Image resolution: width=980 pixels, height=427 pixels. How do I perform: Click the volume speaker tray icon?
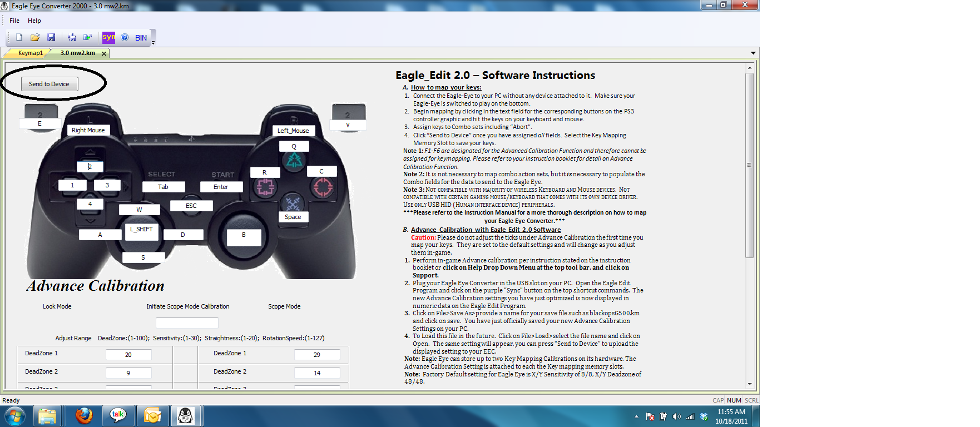point(677,416)
